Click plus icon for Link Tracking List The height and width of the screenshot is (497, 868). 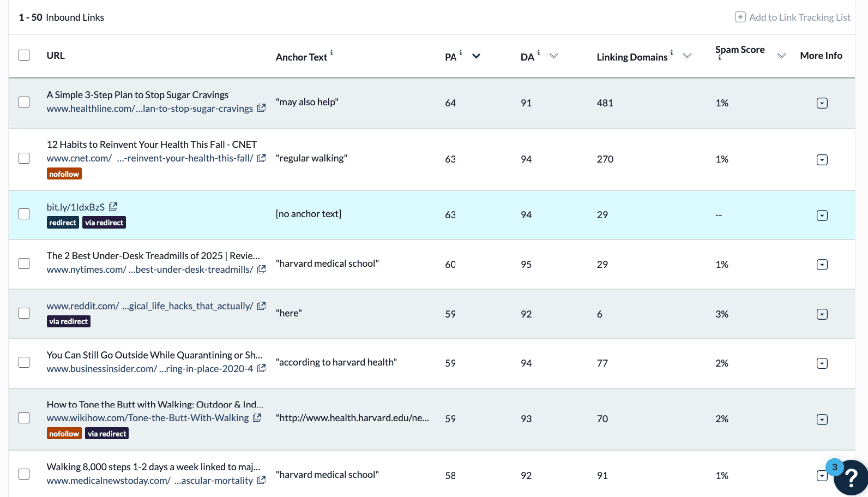[x=740, y=17]
